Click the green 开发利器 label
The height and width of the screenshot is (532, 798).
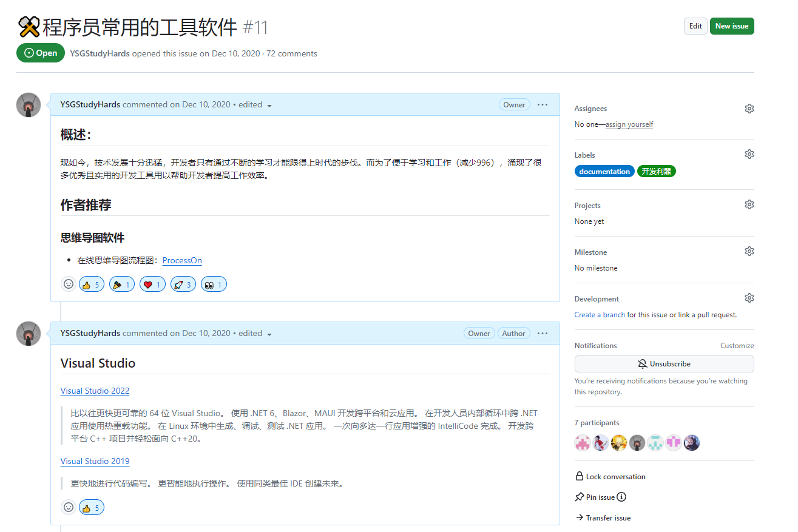(657, 172)
